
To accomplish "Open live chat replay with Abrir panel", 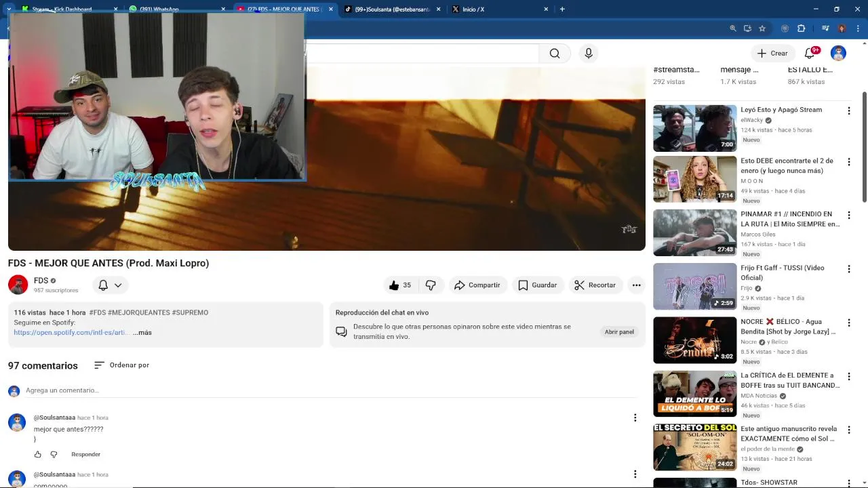I will point(619,332).
